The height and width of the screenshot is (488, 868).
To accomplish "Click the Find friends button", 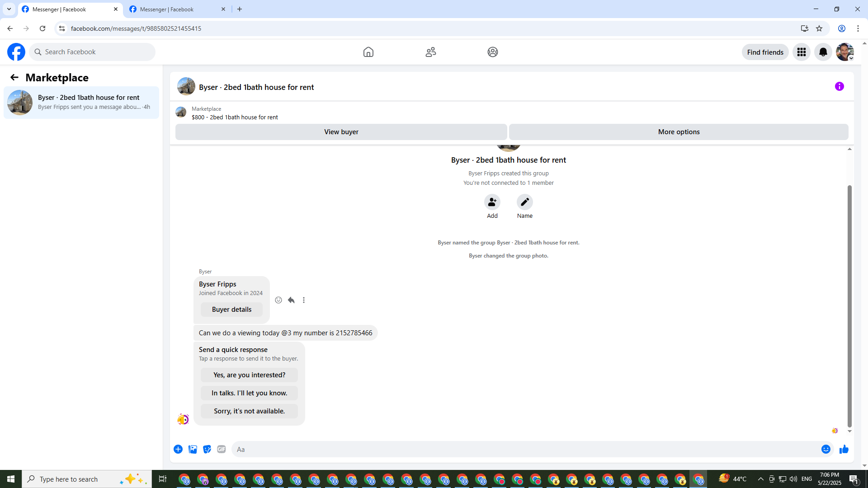I will pyautogui.click(x=765, y=52).
